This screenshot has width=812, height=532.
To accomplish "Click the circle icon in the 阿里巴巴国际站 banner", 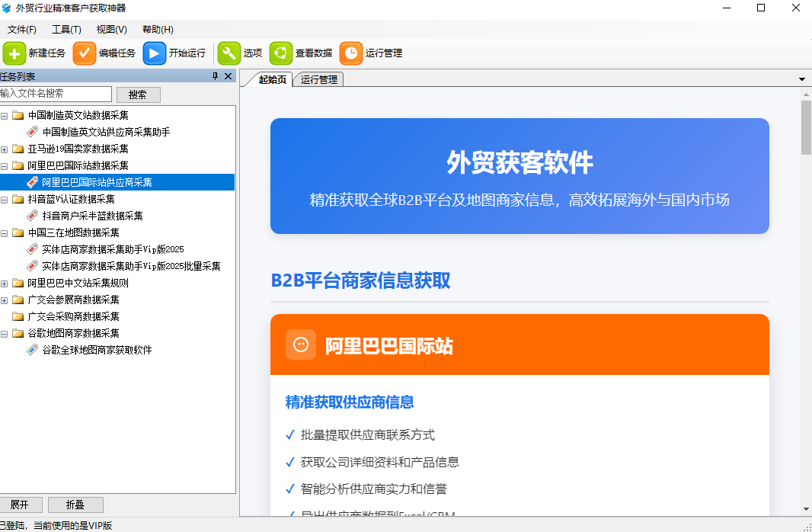I will pyautogui.click(x=301, y=344).
